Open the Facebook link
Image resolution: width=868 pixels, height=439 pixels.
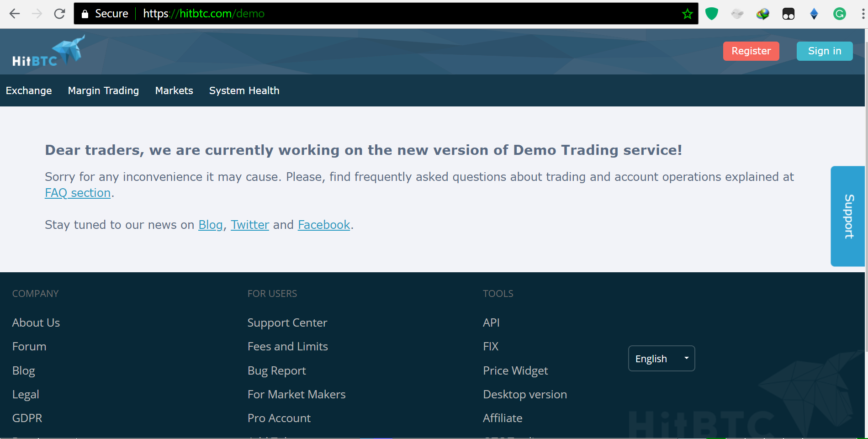coord(324,225)
